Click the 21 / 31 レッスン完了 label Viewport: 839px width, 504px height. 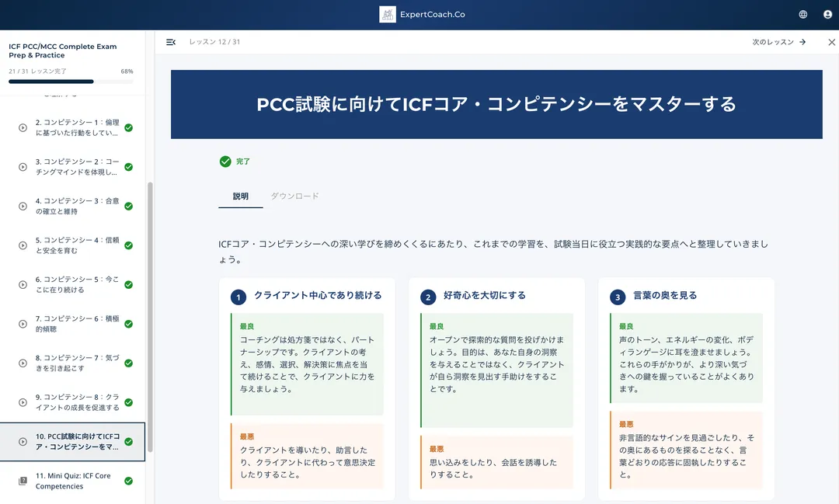pyautogui.click(x=37, y=71)
